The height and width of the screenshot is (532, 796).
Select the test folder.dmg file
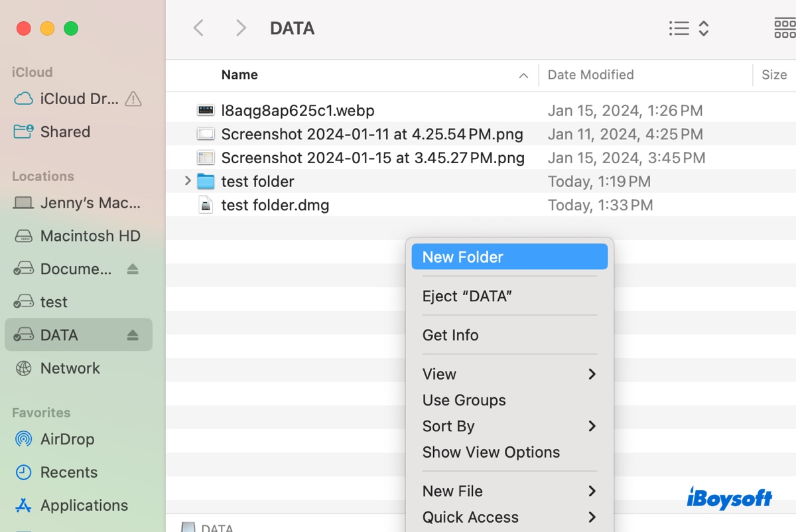coord(275,205)
